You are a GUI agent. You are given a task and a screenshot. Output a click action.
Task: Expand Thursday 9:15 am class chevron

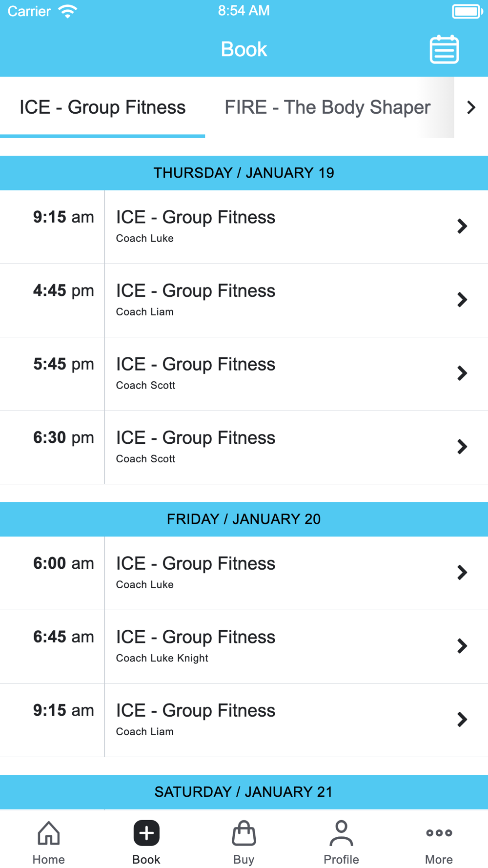tap(462, 227)
